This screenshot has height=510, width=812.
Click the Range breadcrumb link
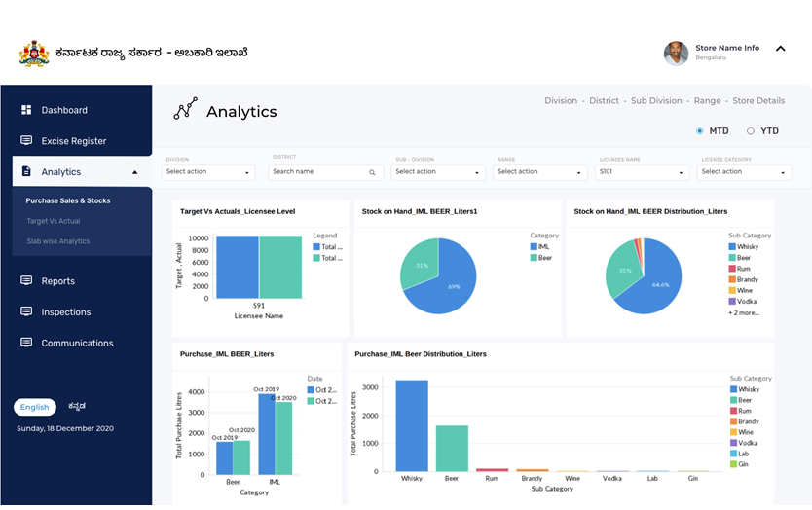[x=707, y=101]
